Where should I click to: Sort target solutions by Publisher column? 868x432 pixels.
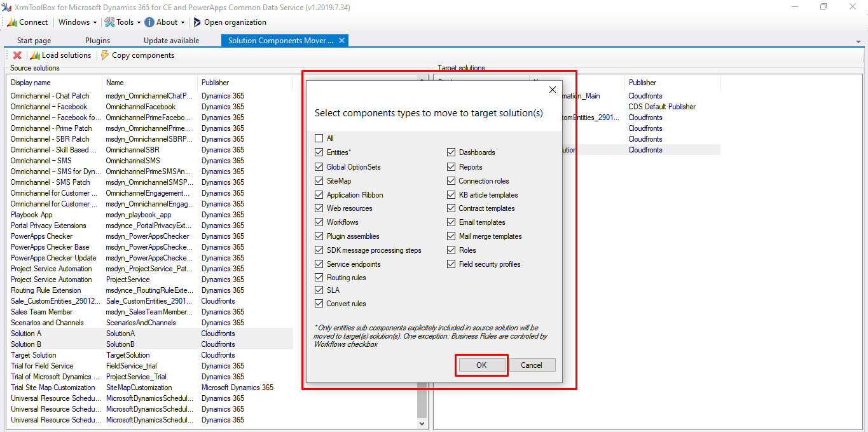coord(673,83)
